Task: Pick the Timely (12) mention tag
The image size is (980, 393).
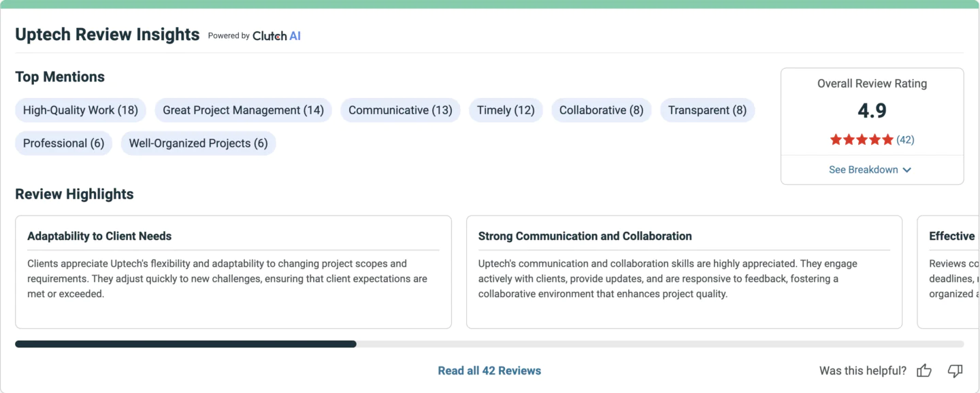Action: click(506, 110)
